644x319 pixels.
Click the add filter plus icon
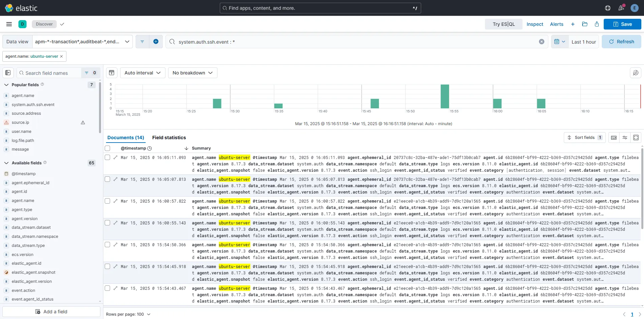156,42
